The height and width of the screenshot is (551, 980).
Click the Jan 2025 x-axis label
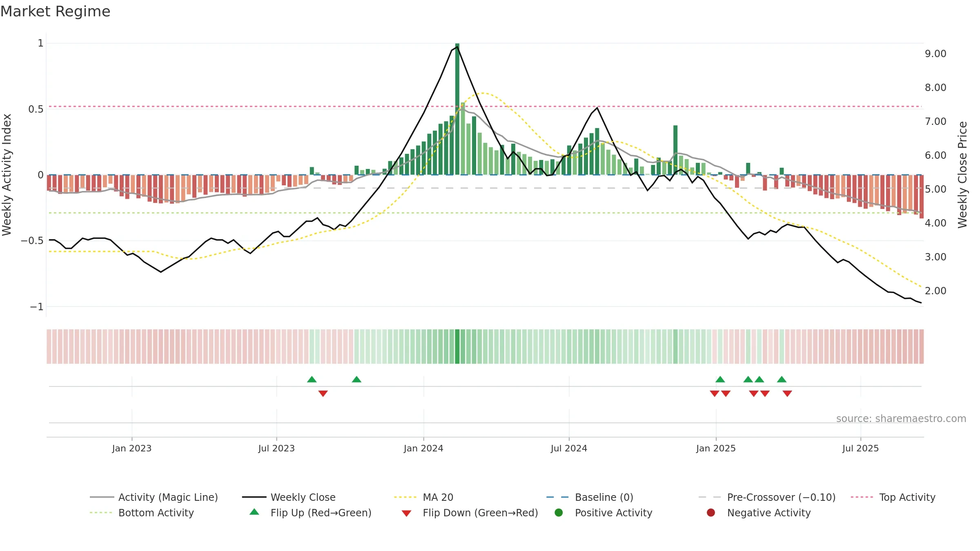click(716, 448)
